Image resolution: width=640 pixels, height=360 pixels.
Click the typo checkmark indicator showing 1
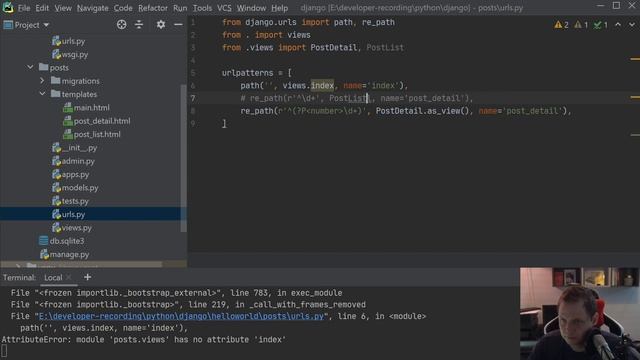click(601, 25)
